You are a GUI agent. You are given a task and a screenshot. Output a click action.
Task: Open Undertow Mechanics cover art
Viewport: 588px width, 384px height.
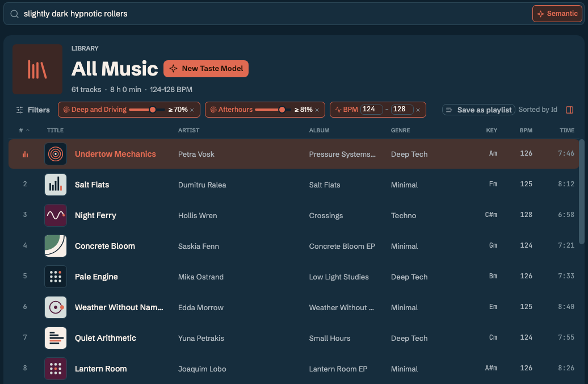tap(56, 154)
